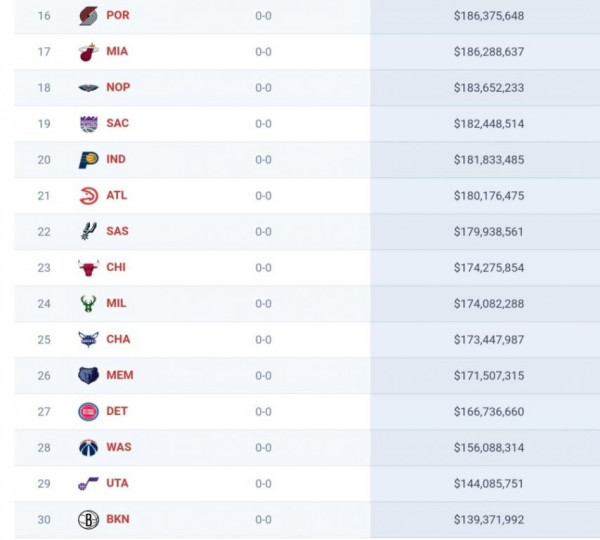This screenshot has height=540, width=600.
Task: Click the Indiana Pacers logo icon
Action: [x=89, y=160]
